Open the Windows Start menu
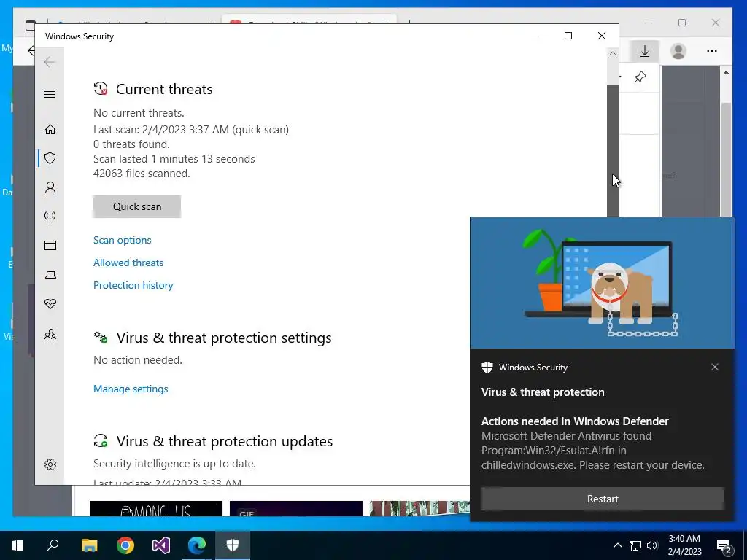 [18, 545]
